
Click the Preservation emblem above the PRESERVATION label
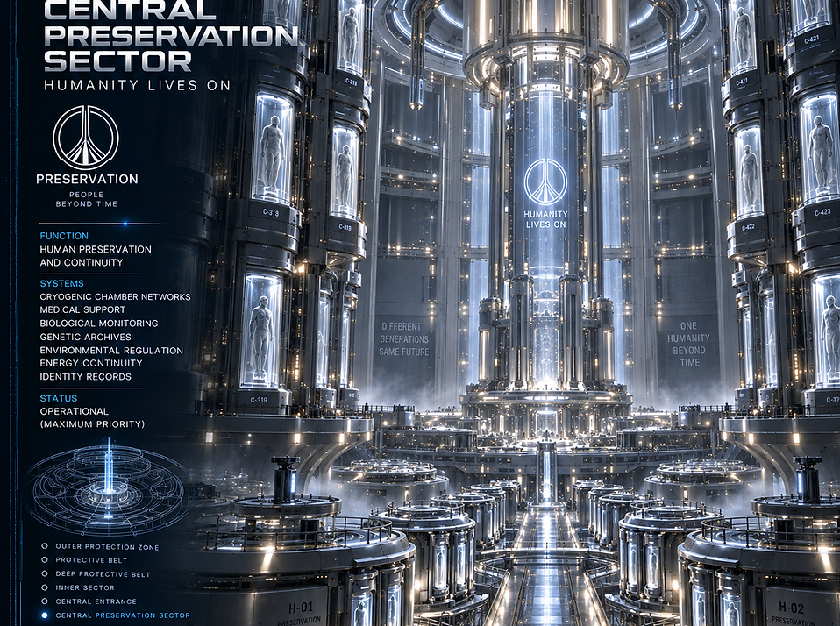(86, 138)
